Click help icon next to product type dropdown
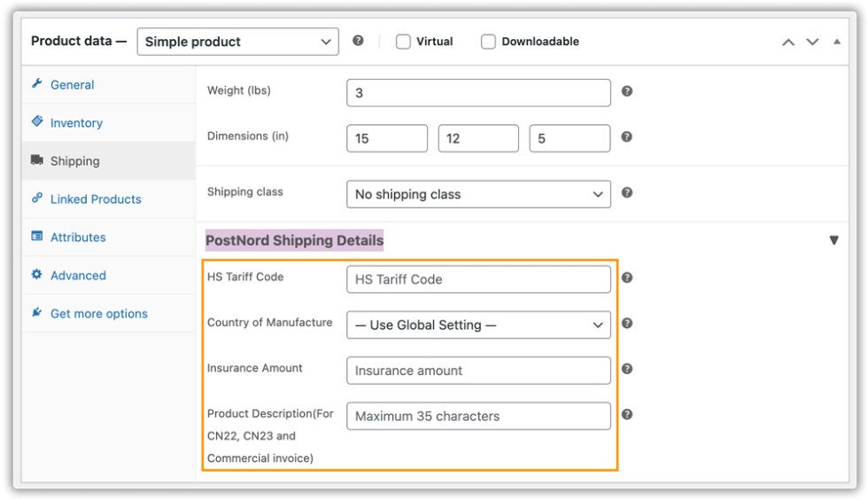The height and width of the screenshot is (500, 868). coord(358,41)
